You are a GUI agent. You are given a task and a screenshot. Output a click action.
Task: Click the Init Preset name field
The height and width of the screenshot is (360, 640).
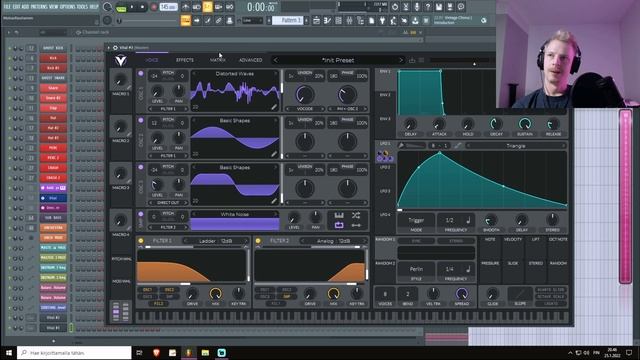(x=338, y=60)
